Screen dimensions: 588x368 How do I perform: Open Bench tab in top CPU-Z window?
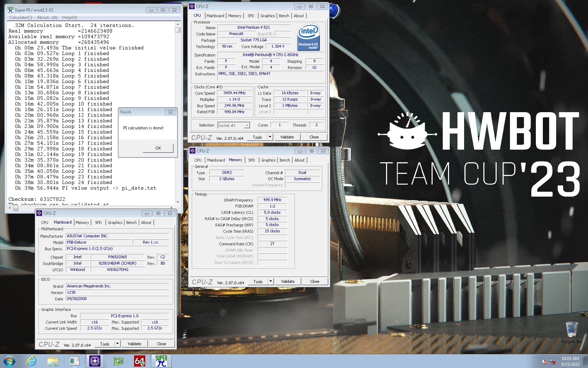pos(284,16)
